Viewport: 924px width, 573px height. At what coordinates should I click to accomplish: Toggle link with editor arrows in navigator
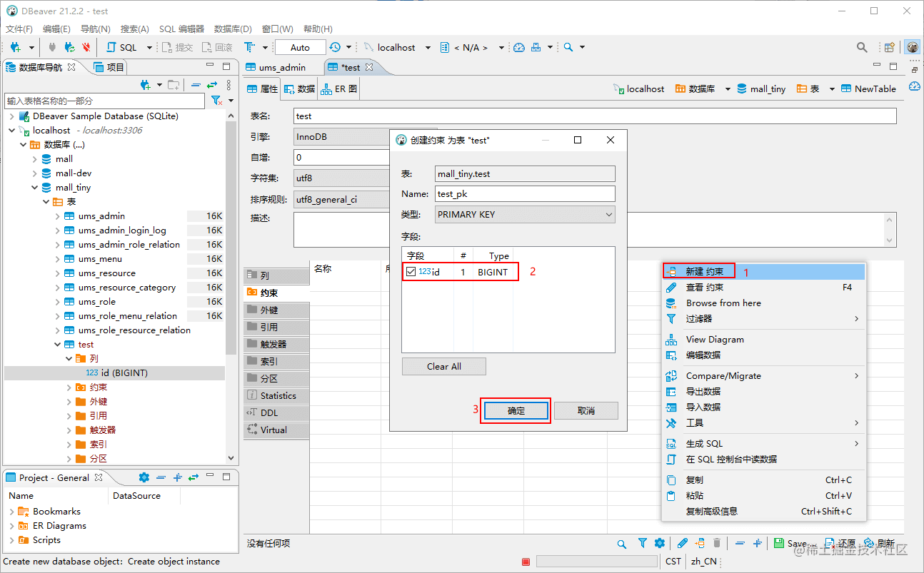211,85
